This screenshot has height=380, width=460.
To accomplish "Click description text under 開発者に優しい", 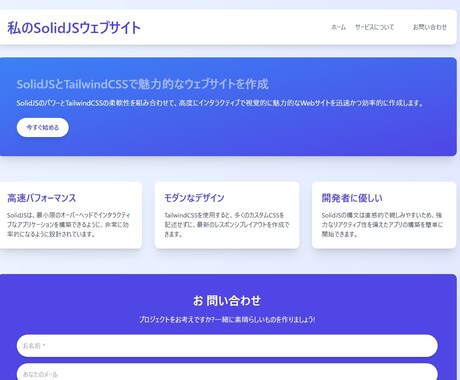I will [x=382, y=225].
